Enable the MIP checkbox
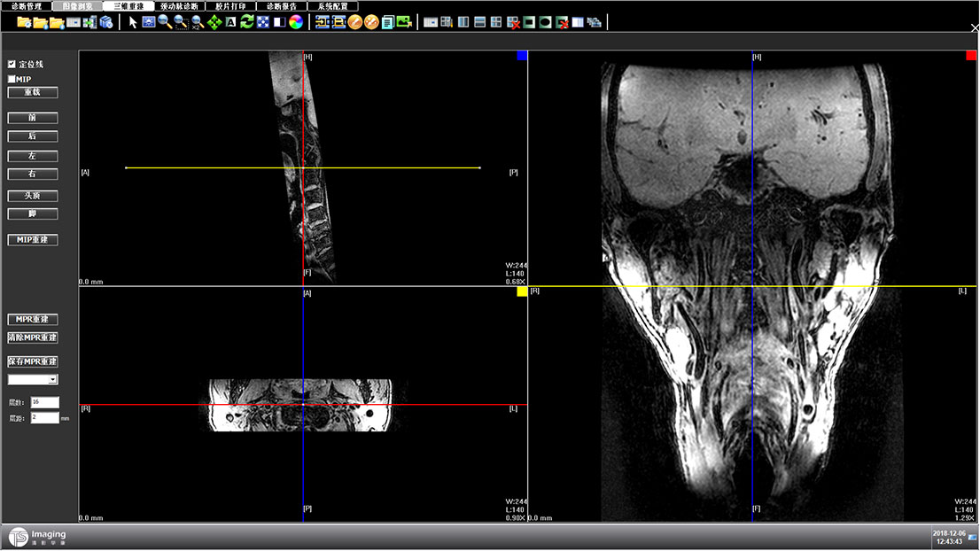The height and width of the screenshot is (551, 980). click(12, 79)
